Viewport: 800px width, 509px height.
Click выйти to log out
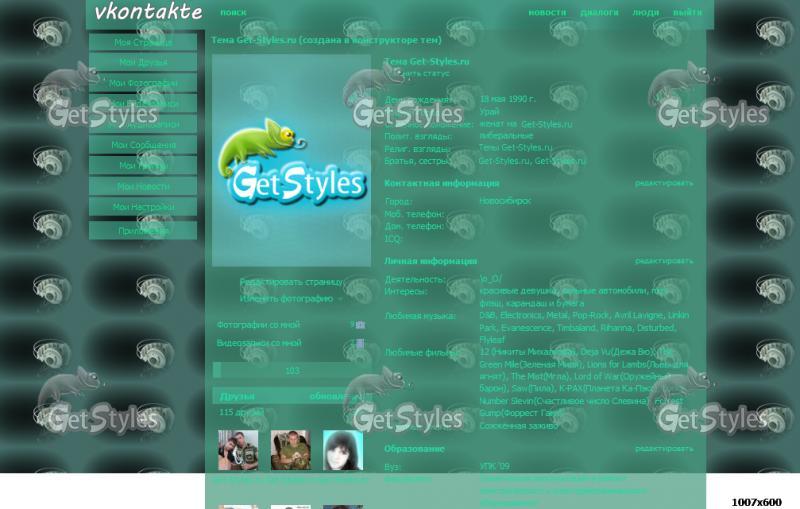(687, 12)
